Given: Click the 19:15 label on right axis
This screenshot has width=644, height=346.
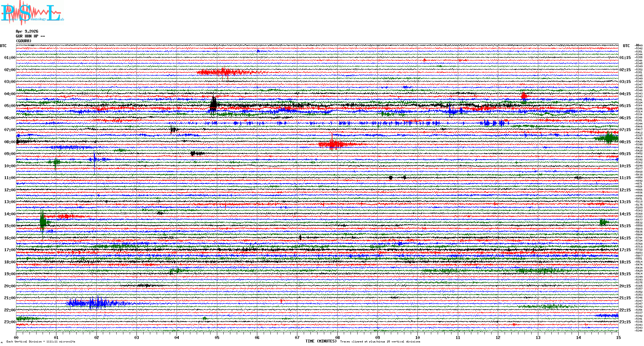Looking at the screenshot, I should [x=625, y=274].
